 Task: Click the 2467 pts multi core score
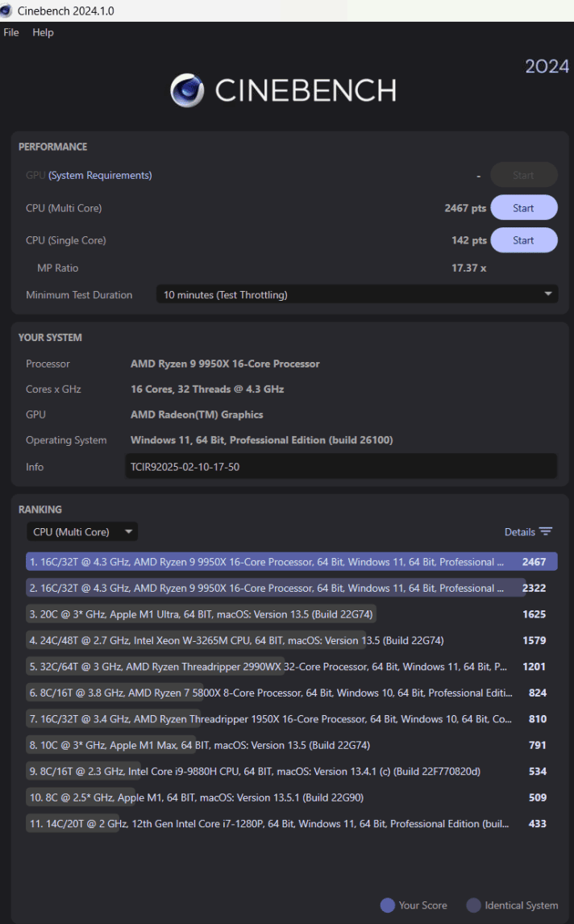coord(465,208)
